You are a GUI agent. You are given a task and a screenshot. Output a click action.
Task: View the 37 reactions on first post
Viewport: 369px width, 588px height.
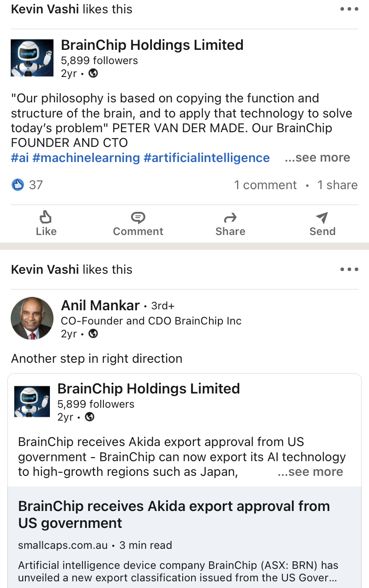click(28, 185)
